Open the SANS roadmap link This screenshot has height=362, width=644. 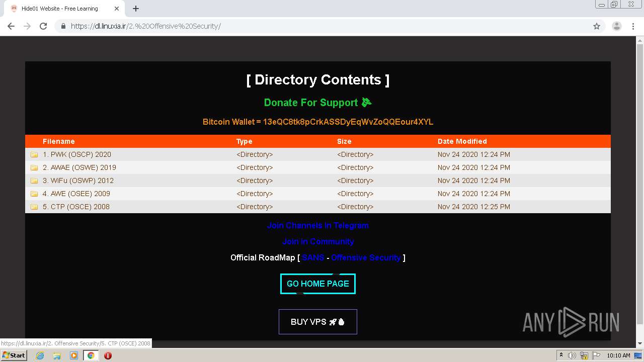pos(313,257)
